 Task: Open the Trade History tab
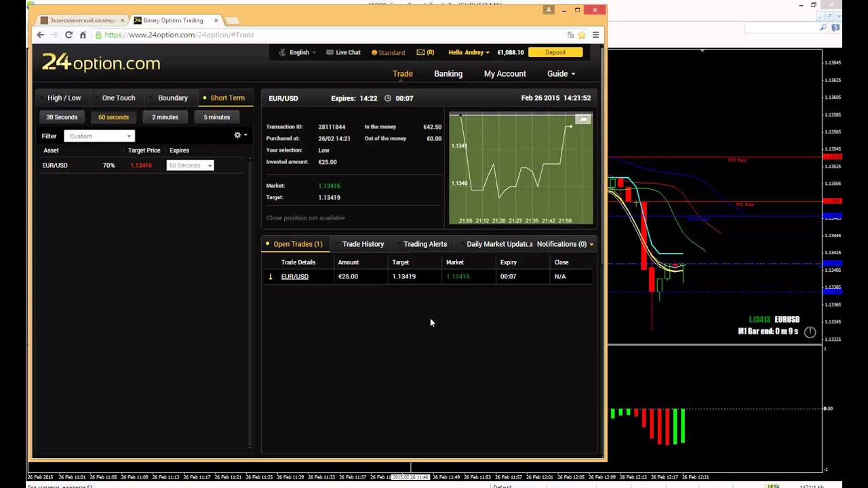tap(363, 244)
